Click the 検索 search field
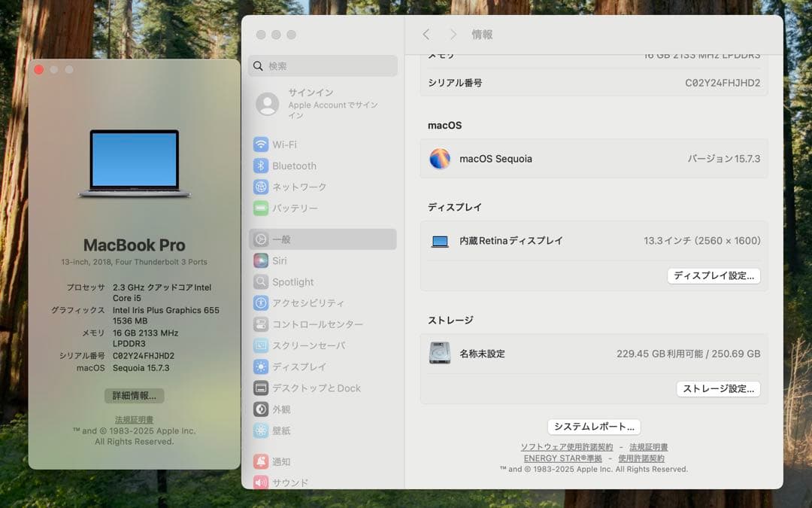Screen dimensions: 812x508 323,65
